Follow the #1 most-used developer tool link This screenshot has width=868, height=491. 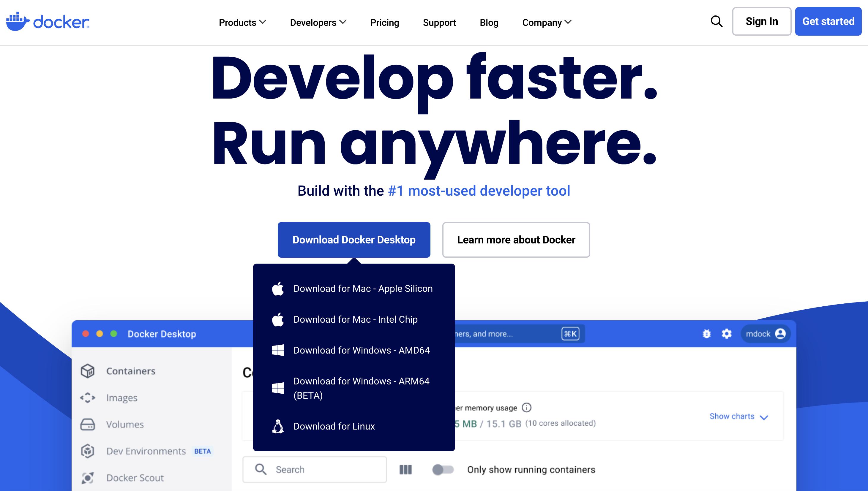(479, 191)
